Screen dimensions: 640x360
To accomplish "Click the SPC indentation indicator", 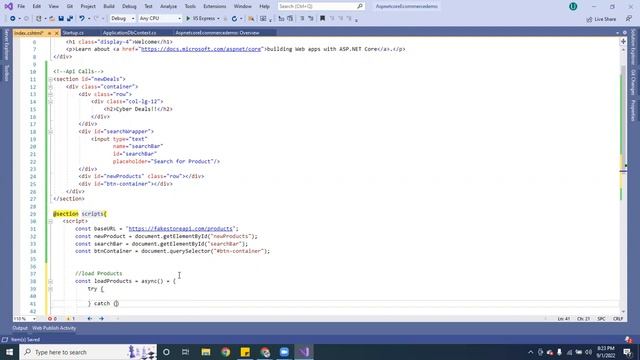I will point(602,319).
